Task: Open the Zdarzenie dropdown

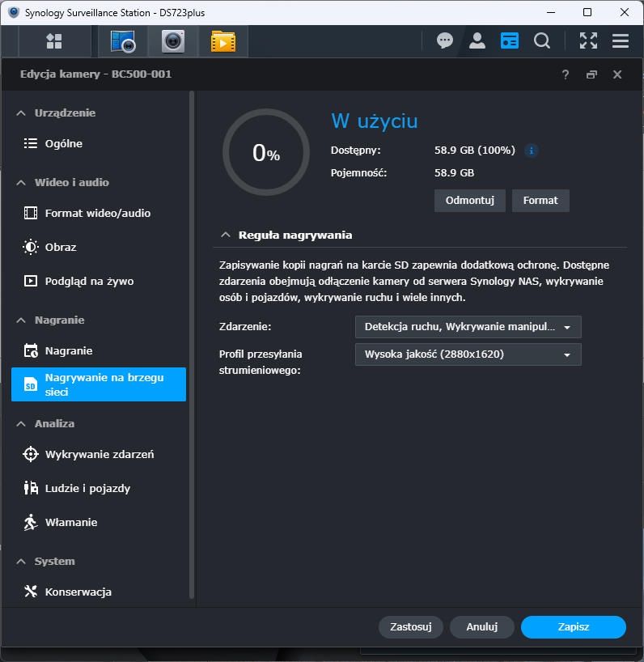Action: [x=468, y=327]
